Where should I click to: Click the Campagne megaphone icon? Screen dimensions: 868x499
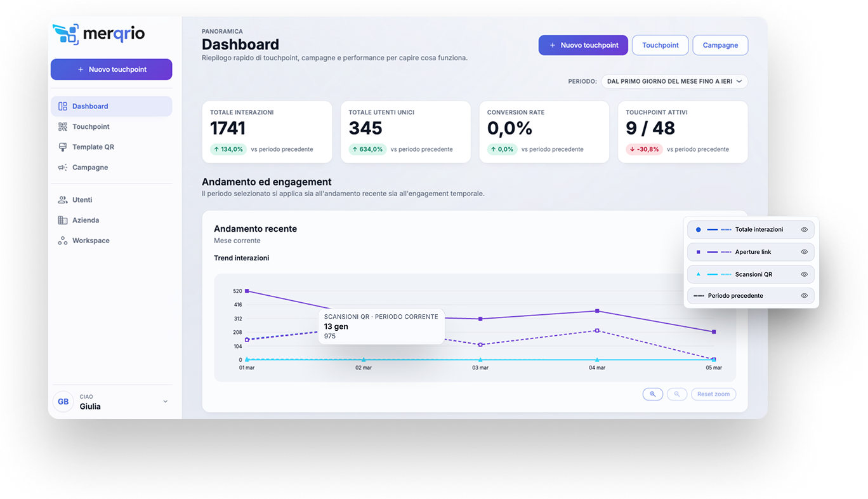coord(62,168)
